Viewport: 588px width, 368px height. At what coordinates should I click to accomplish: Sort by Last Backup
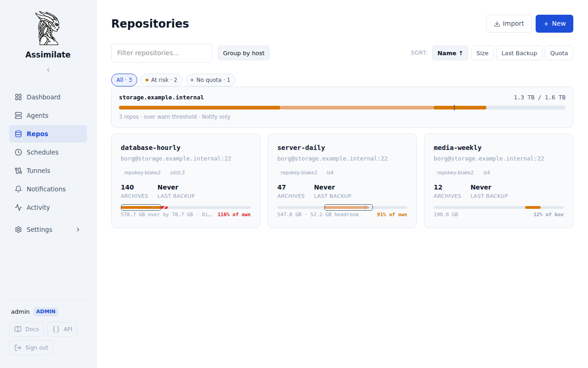pos(519,53)
